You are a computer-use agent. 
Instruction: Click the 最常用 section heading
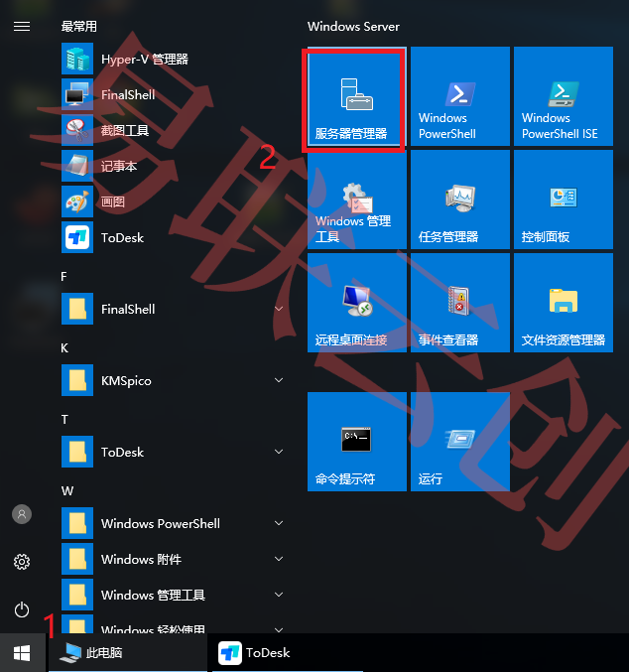pyautogui.click(x=78, y=27)
